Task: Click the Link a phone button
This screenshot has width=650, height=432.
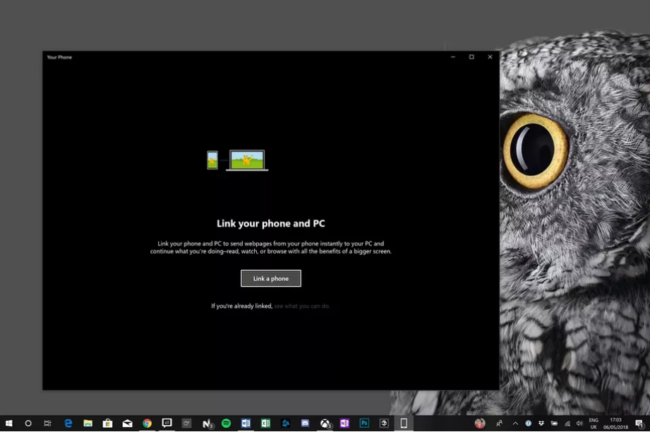Action: tap(271, 279)
